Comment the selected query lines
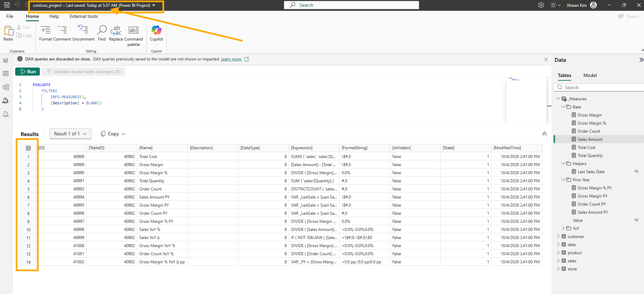644x294 pixels. pyautogui.click(x=62, y=33)
